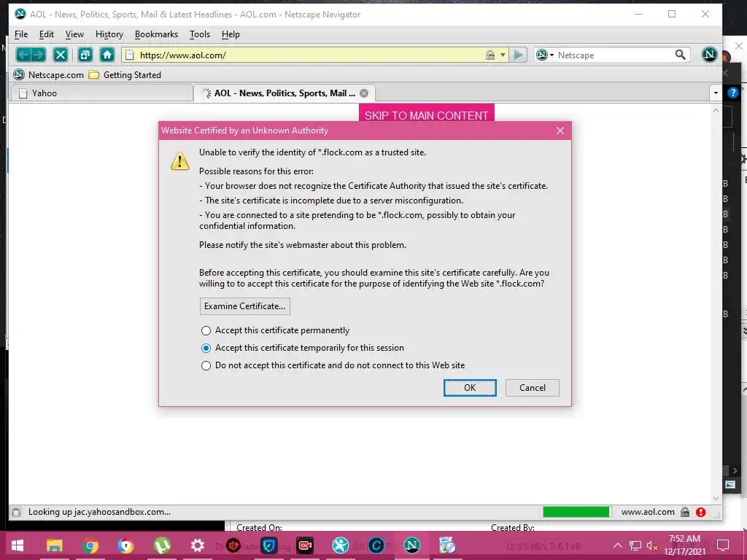Go back with the Back arrow button

(x=23, y=55)
